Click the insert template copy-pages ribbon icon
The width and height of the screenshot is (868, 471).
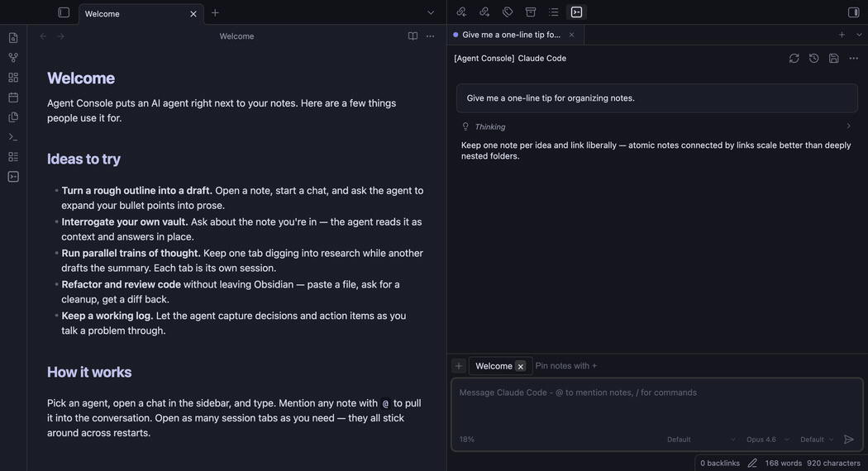point(13,117)
